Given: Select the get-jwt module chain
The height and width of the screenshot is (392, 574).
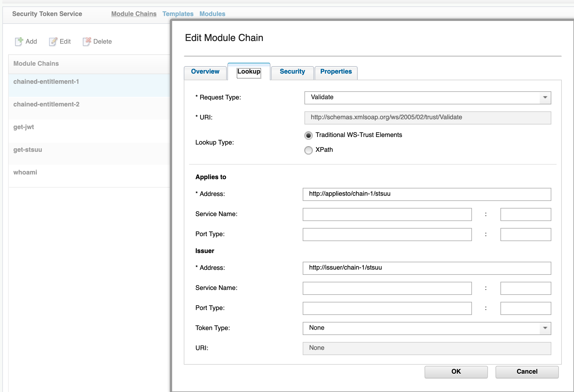Looking at the screenshot, I should (24, 127).
